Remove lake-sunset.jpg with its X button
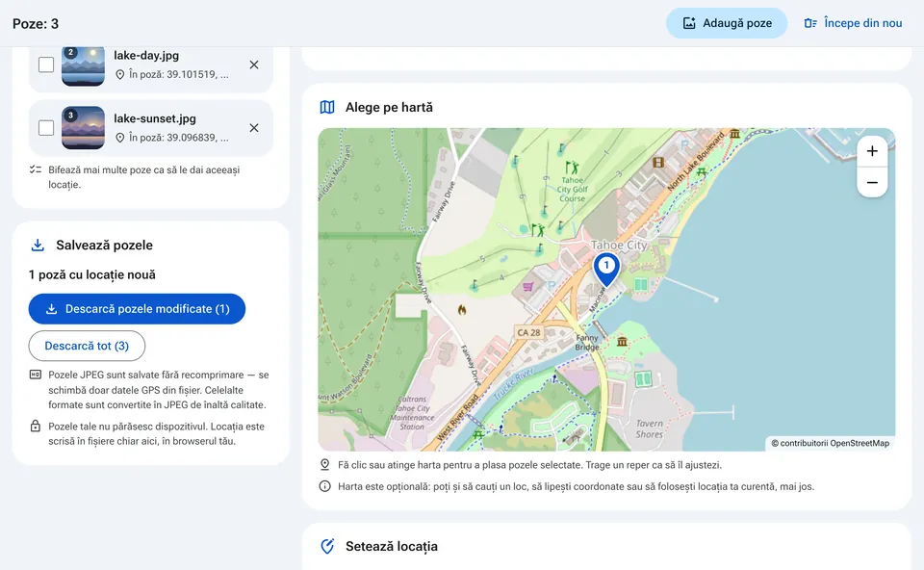The height and width of the screenshot is (570, 924). coord(254,128)
